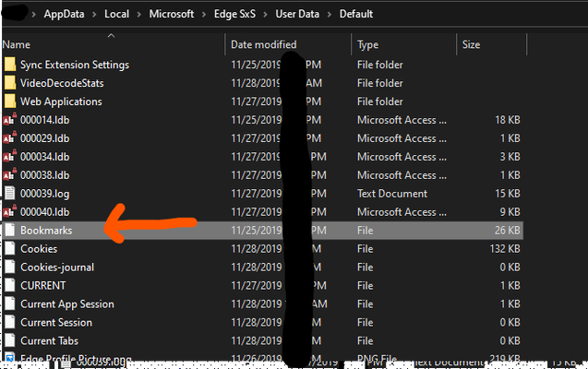This screenshot has width=588, height=369.
Task: Click the Cookies file icon
Action: [x=10, y=248]
